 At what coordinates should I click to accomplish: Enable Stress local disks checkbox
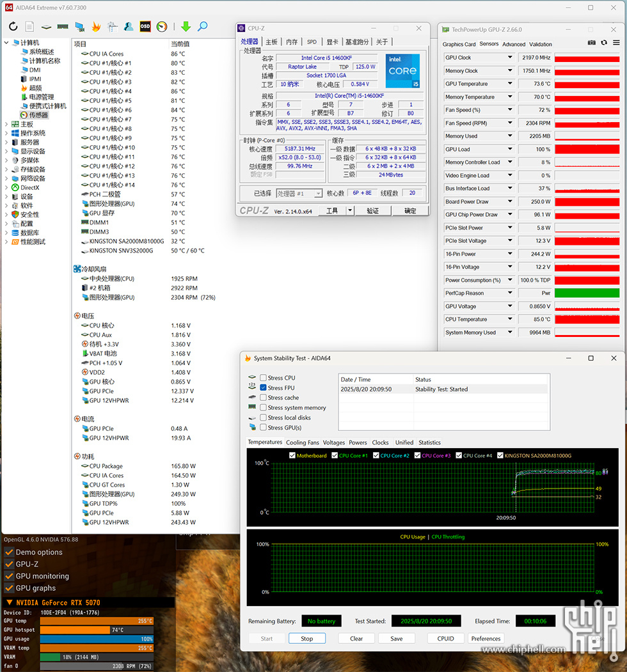pos(264,418)
